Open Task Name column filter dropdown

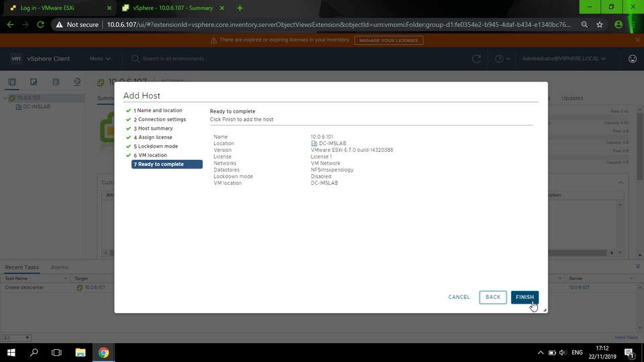coord(65,279)
